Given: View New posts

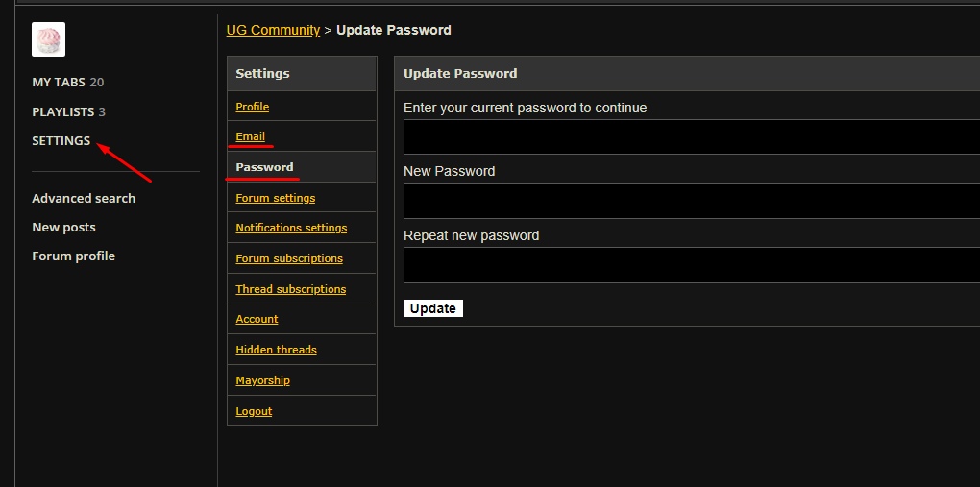Looking at the screenshot, I should [63, 227].
